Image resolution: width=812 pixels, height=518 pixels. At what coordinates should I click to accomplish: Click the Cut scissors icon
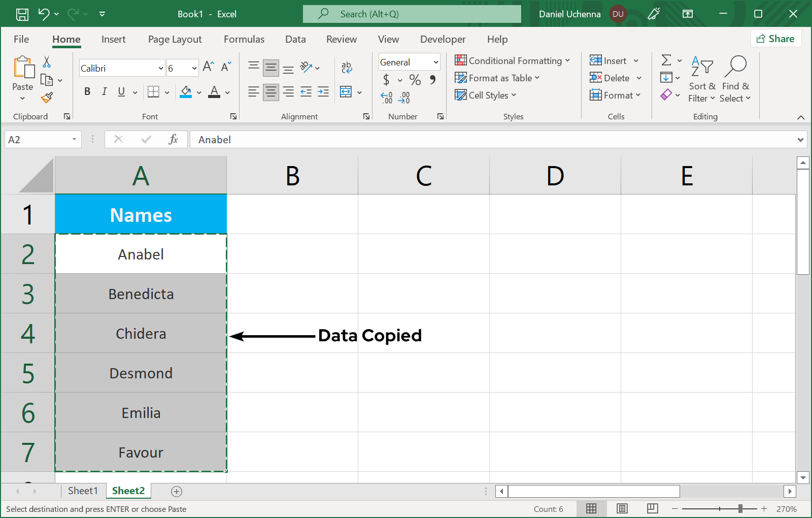[47, 62]
